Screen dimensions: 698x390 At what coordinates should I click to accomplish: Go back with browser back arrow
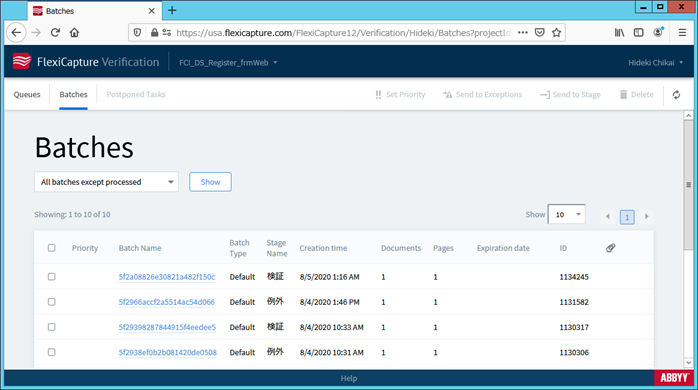tap(16, 32)
